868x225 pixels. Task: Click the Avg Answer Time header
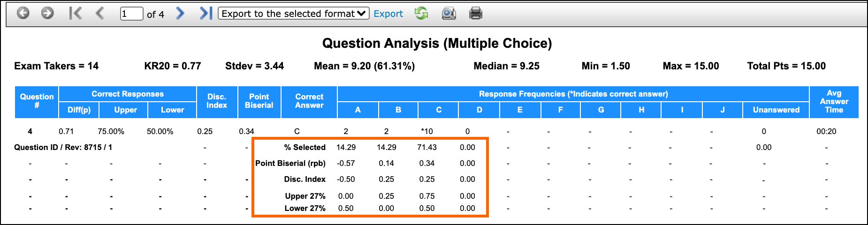point(834,102)
